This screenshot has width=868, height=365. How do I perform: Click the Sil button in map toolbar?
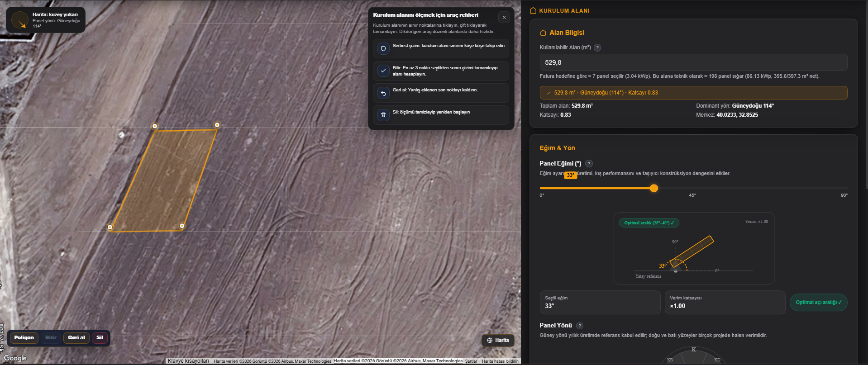(100, 338)
